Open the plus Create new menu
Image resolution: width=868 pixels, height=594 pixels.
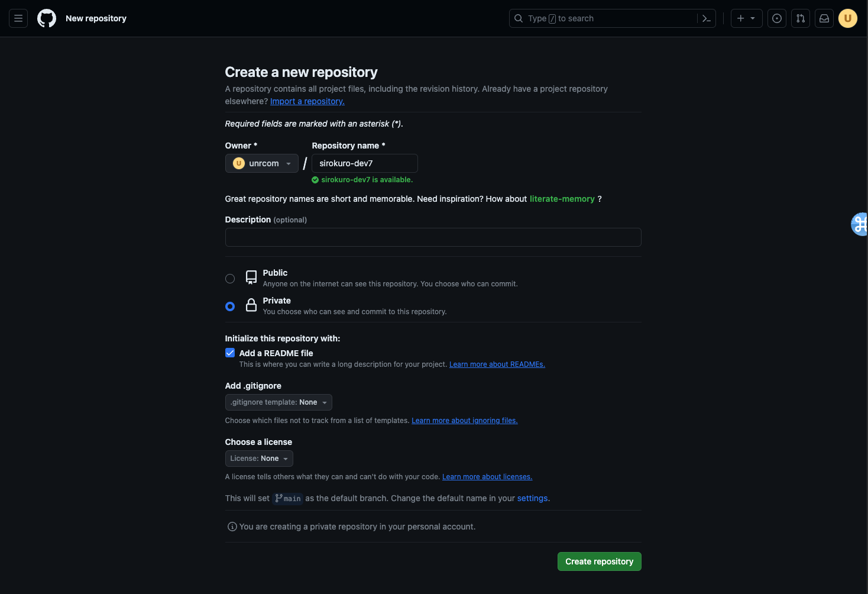(746, 18)
